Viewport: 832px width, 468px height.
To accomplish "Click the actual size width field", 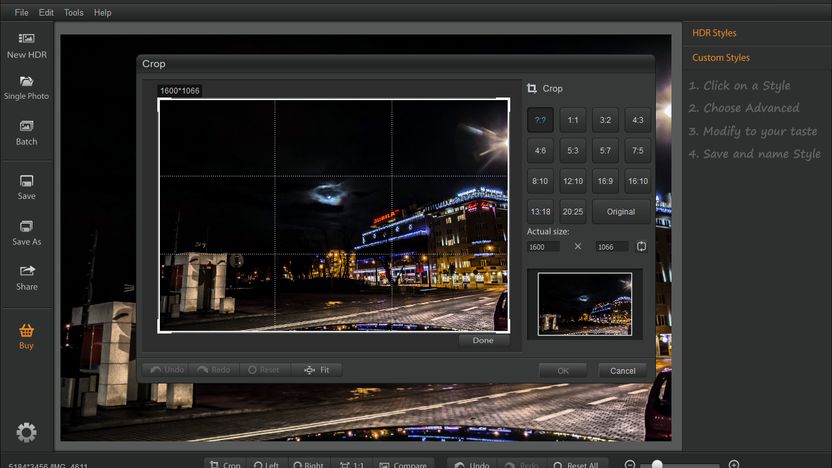I will click(543, 247).
